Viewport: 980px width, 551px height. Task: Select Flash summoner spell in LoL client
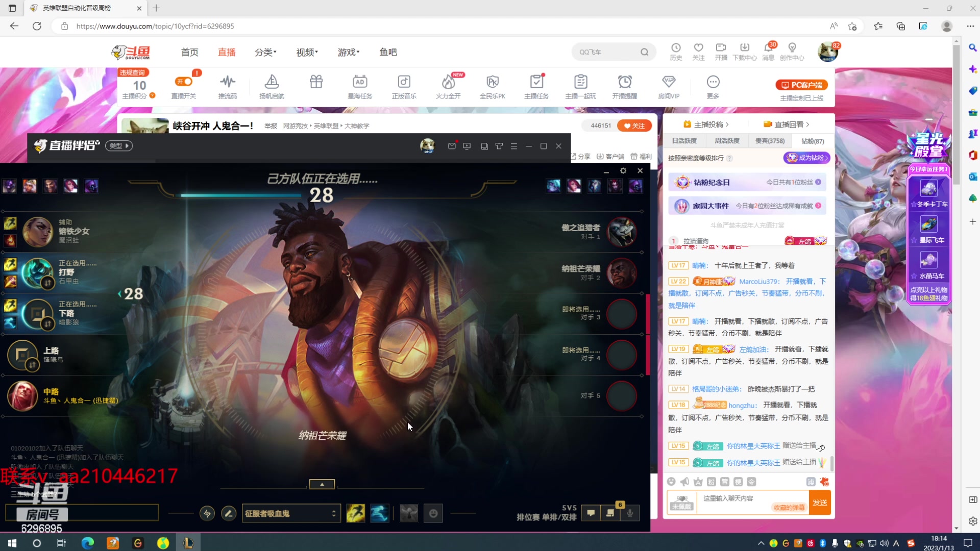tap(356, 513)
